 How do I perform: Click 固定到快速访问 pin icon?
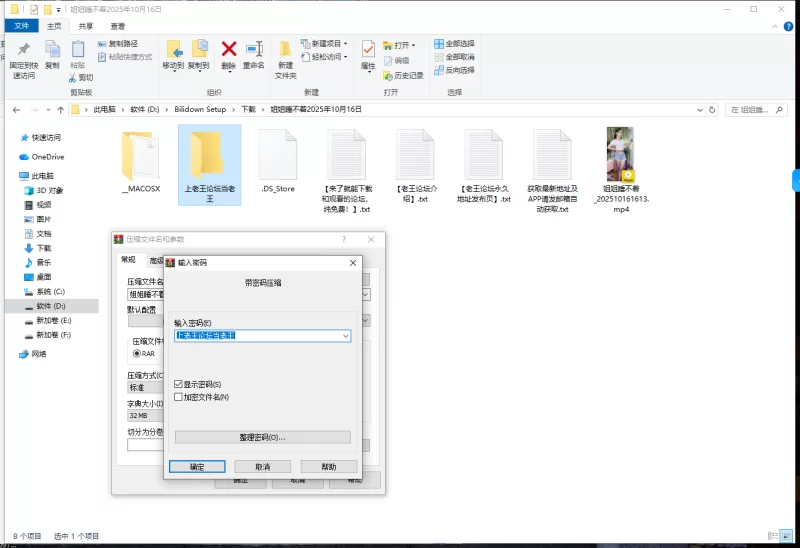[x=22, y=50]
